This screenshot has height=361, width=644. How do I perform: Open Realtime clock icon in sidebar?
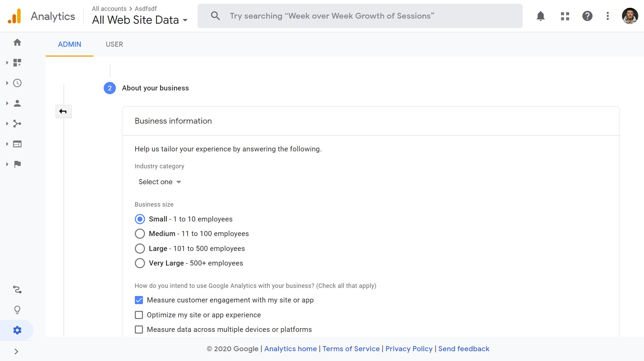pos(17,83)
